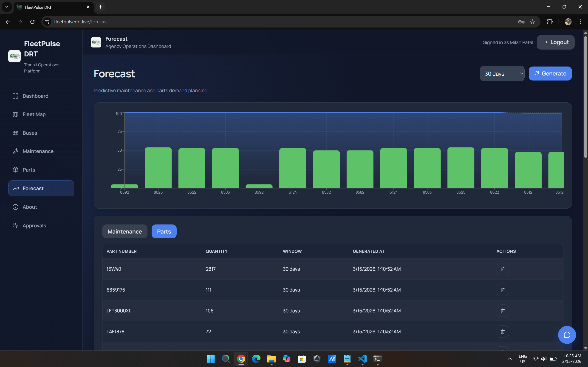The height and width of the screenshot is (367, 588).
Task: Go to the Approvals page
Action: [x=34, y=225]
